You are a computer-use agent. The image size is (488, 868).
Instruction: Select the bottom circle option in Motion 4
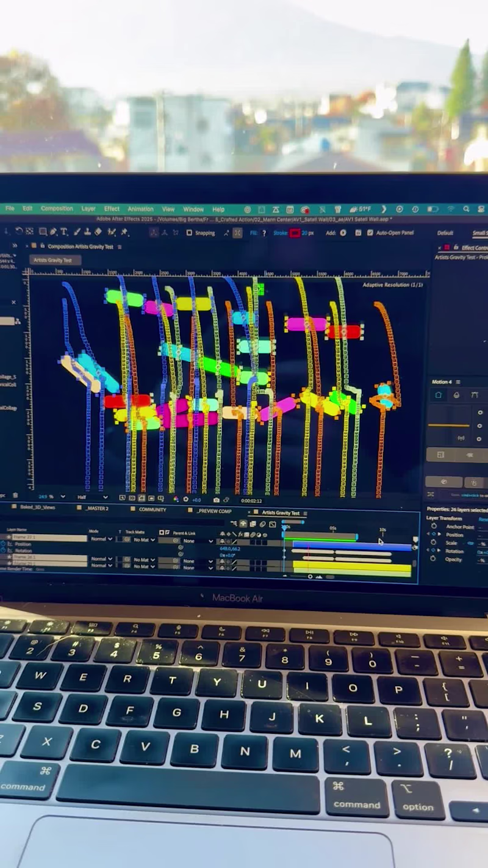(x=479, y=439)
